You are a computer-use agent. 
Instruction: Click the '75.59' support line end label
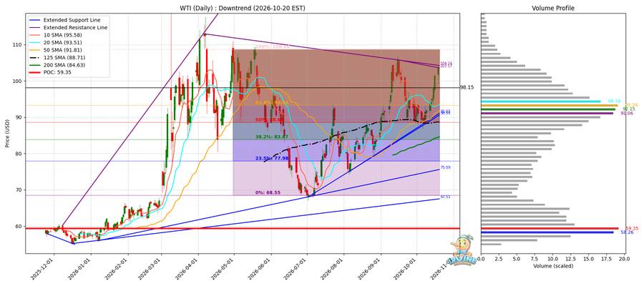[x=445, y=168]
